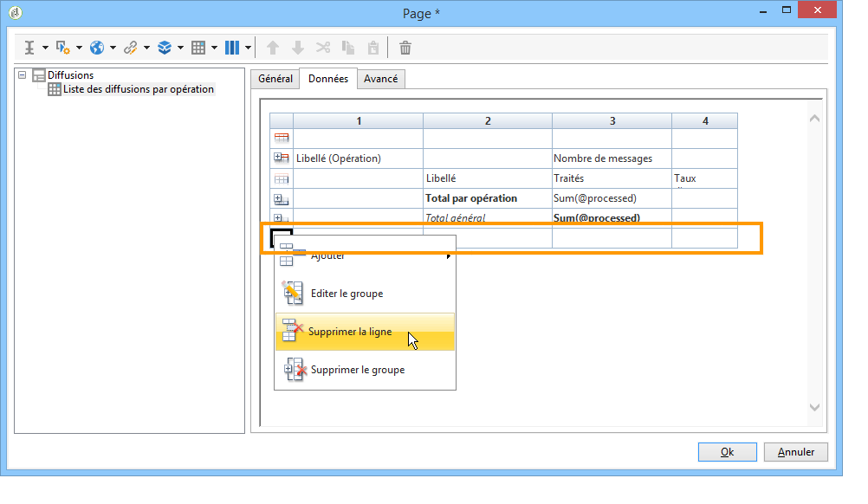Collapse the Diffusions tree node

coord(23,74)
